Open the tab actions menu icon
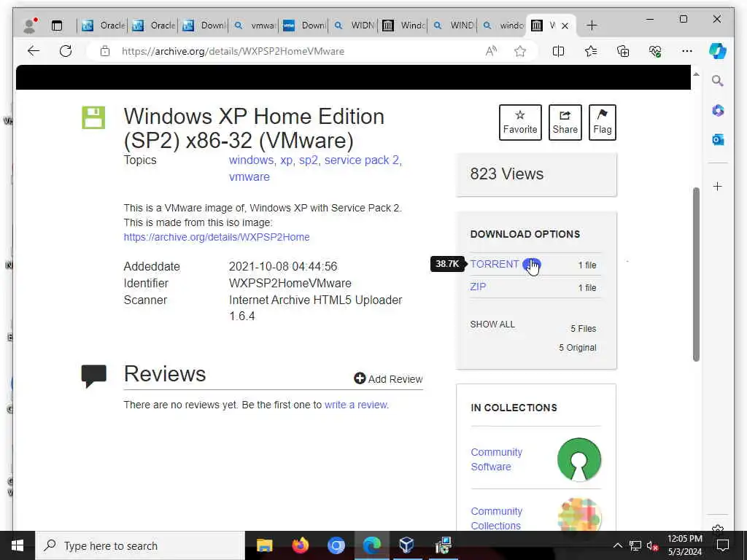 [57, 26]
